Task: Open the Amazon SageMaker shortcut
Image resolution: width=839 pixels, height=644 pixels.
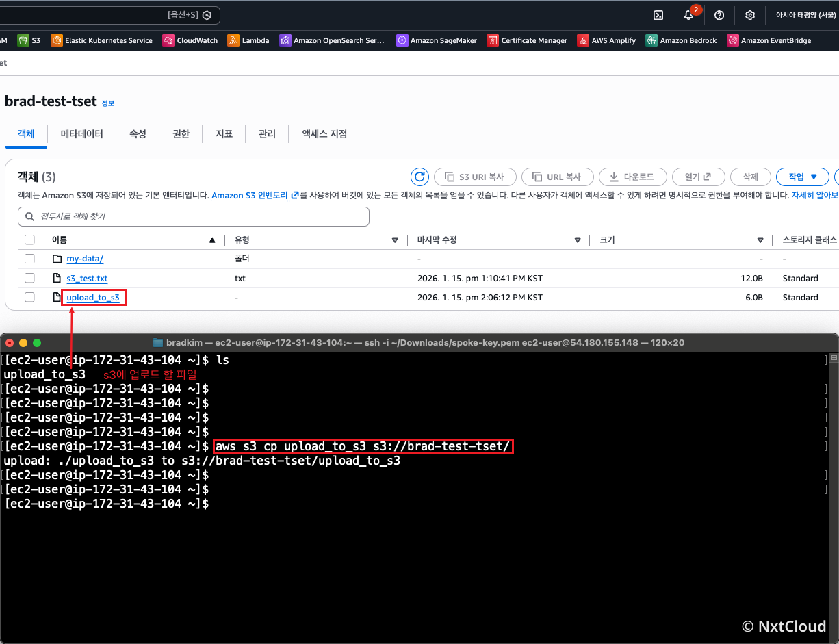Action: 437,40
